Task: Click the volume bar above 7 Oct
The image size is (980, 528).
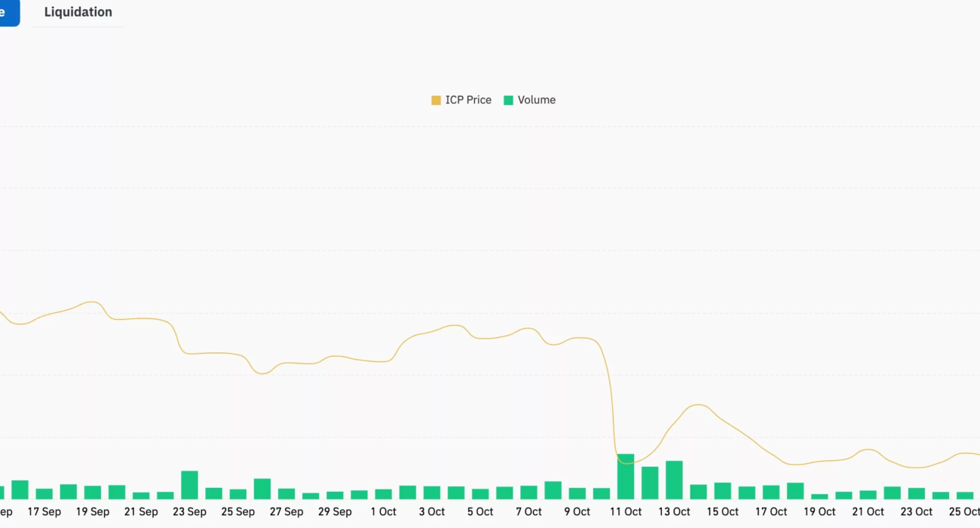Action: [x=528, y=493]
